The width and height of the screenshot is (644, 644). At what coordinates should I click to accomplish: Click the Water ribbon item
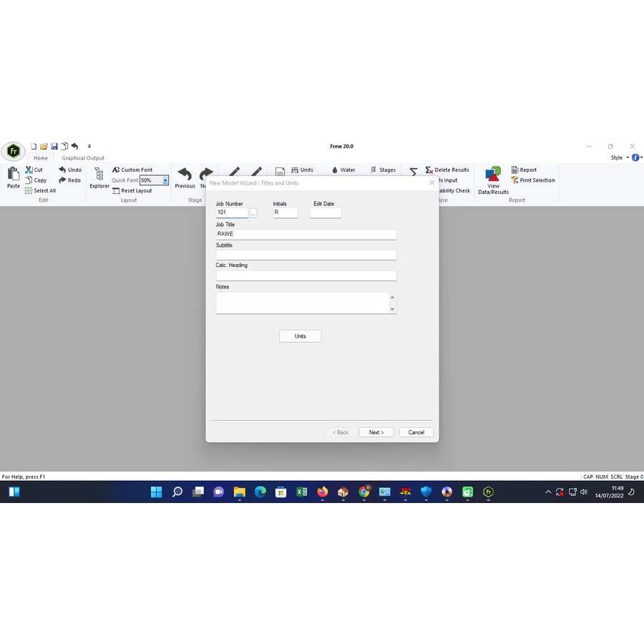pyautogui.click(x=343, y=170)
